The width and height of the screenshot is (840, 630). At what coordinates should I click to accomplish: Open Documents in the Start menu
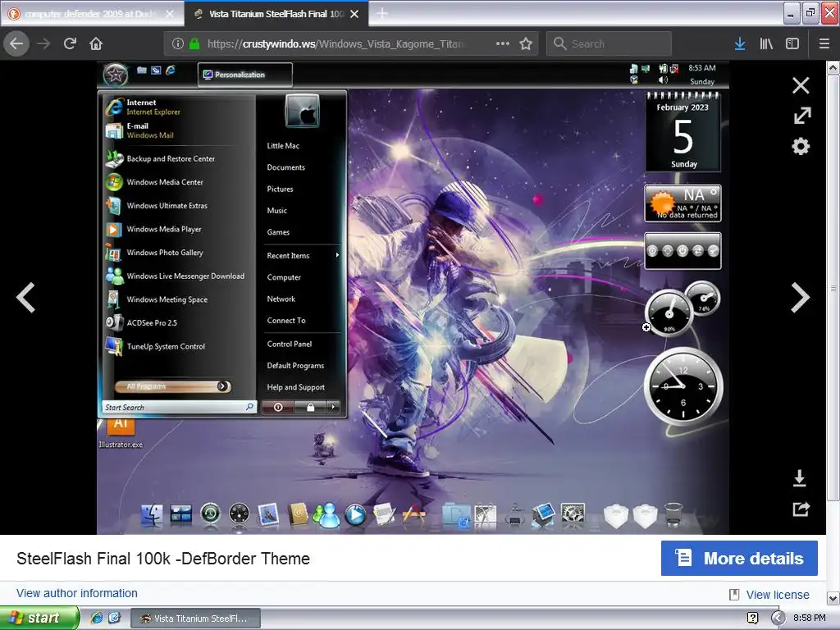(286, 167)
